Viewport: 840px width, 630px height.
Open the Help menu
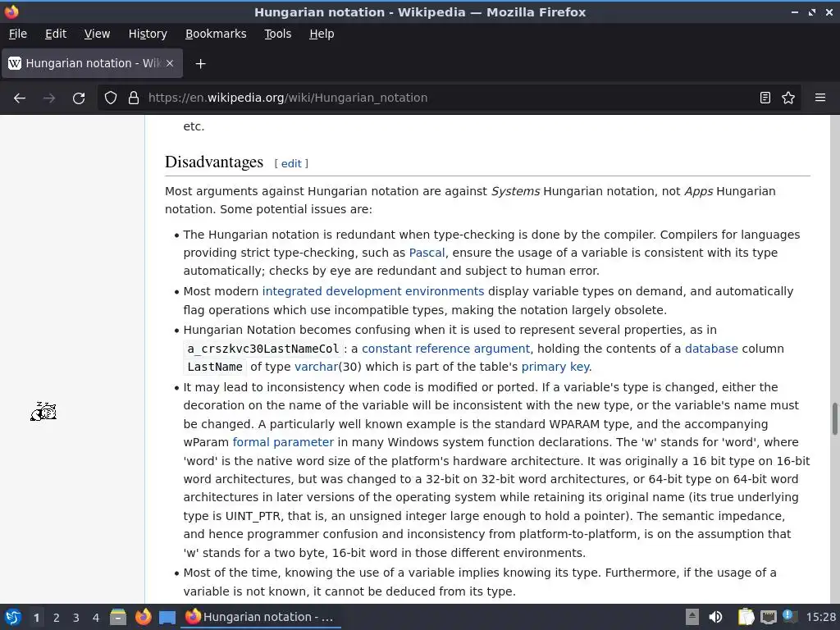coord(322,34)
